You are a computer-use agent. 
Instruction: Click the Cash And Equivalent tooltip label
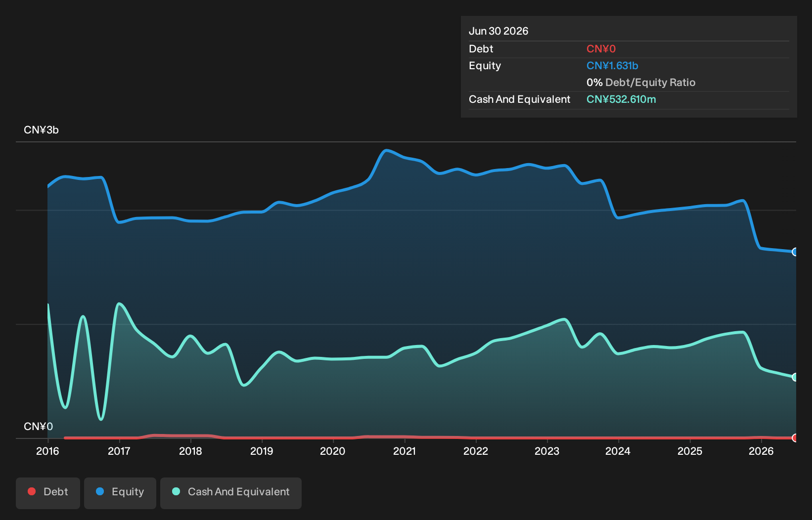(520, 99)
